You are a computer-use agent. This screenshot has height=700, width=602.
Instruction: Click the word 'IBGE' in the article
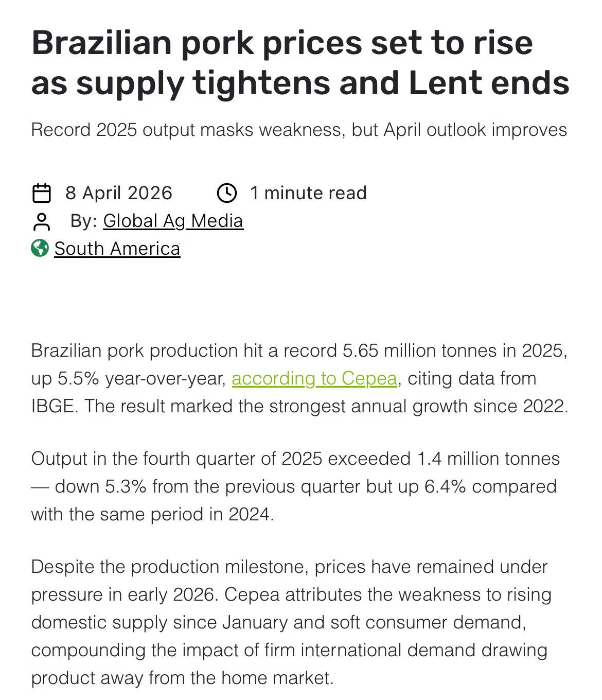tap(54, 406)
